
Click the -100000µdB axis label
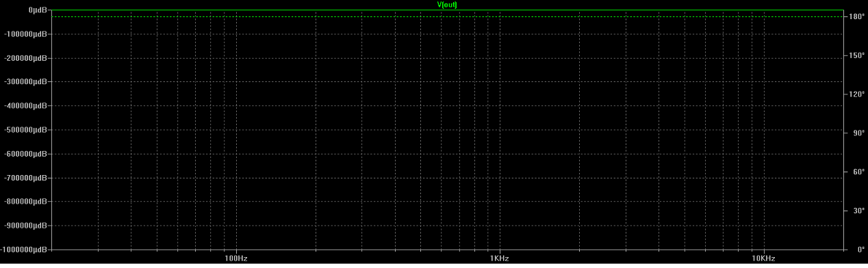[26, 34]
